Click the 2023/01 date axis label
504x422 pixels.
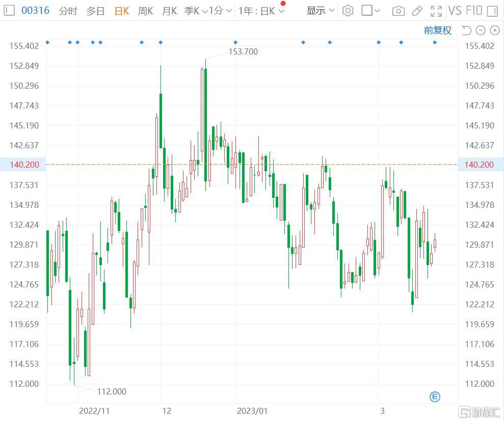[252, 411]
